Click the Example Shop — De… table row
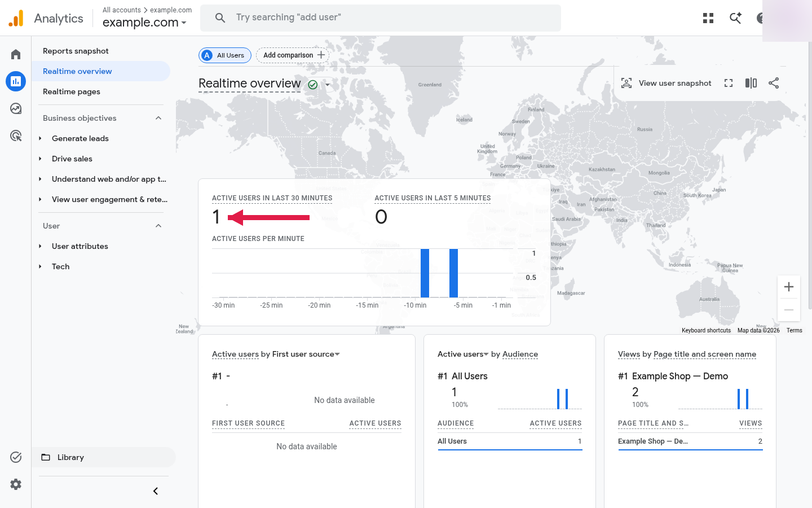This screenshot has width=812, height=508. pyautogui.click(x=690, y=441)
